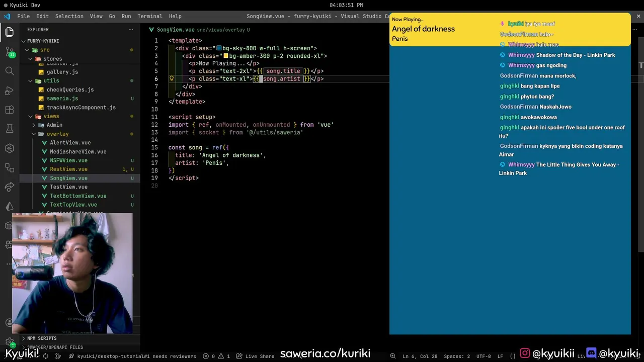This screenshot has height=362, width=644.
Task: Open the Selection menu
Action: [69, 16]
